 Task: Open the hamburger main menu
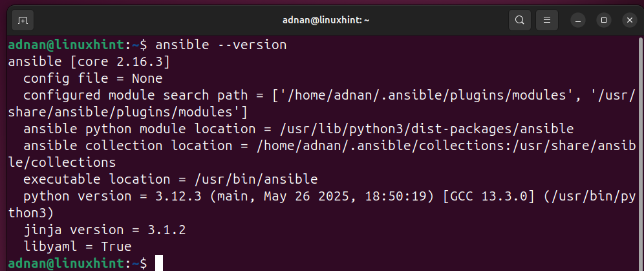546,20
